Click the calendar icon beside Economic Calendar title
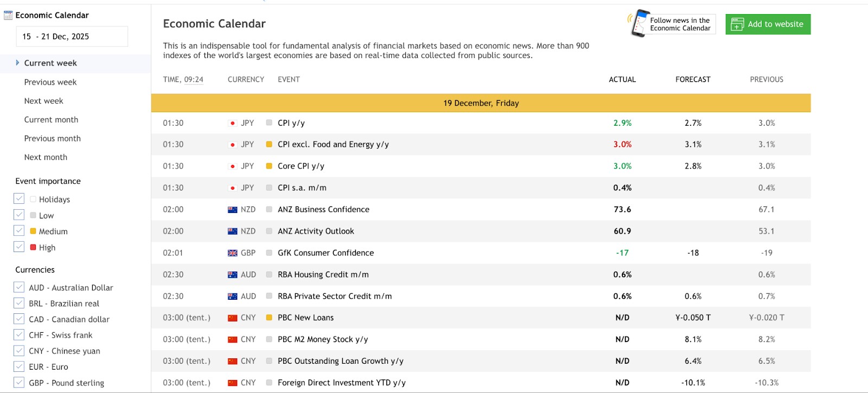868x393 pixels. tap(8, 15)
